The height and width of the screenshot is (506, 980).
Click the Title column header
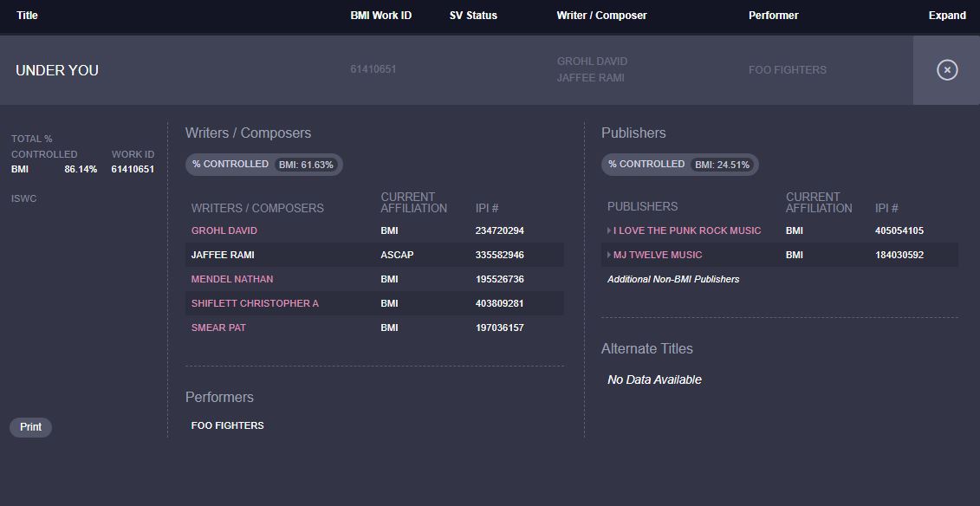click(x=27, y=16)
